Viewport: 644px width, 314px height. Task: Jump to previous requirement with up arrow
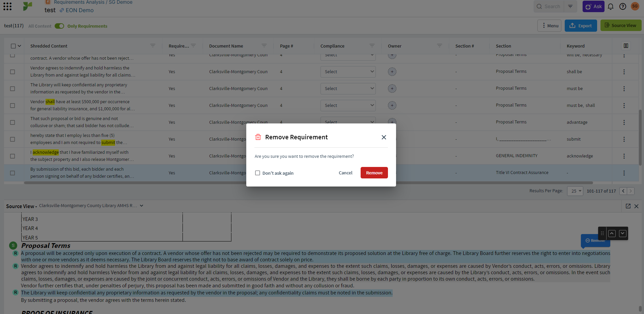coord(612,233)
